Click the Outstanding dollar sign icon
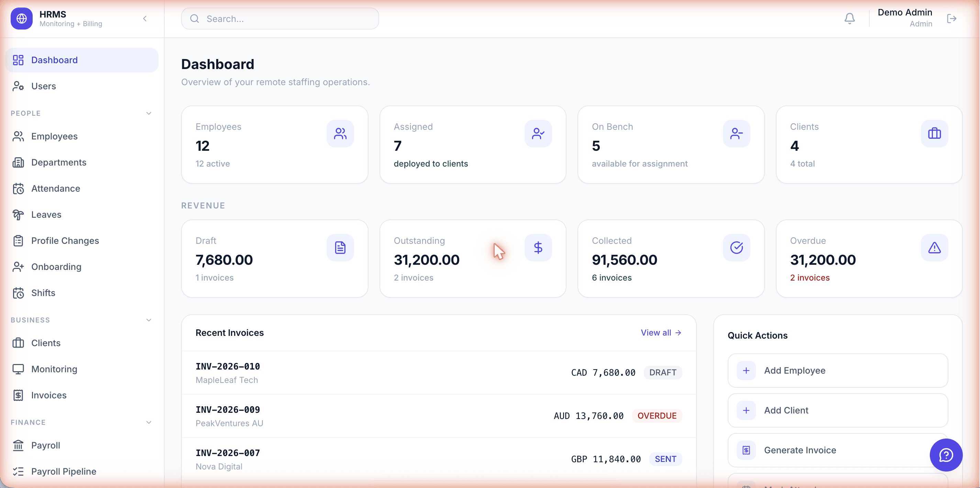This screenshot has width=980, height=488. click(x=538, y=247)
